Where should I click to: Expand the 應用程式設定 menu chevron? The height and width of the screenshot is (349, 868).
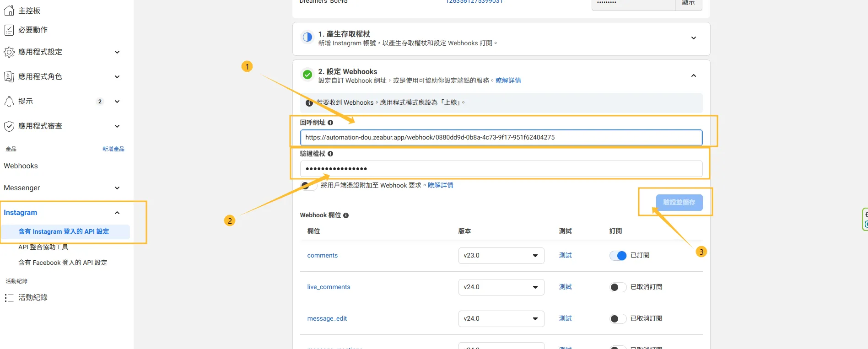[x=117, y=52]
